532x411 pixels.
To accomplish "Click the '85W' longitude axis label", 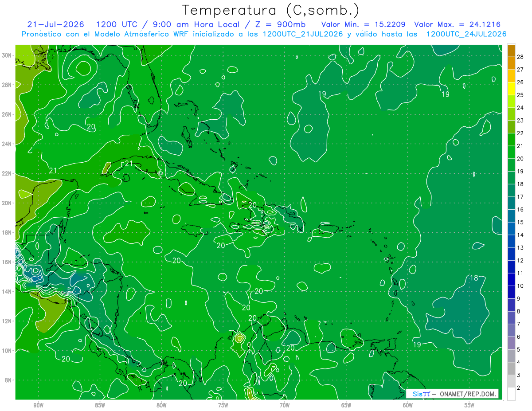I will 100,406.
